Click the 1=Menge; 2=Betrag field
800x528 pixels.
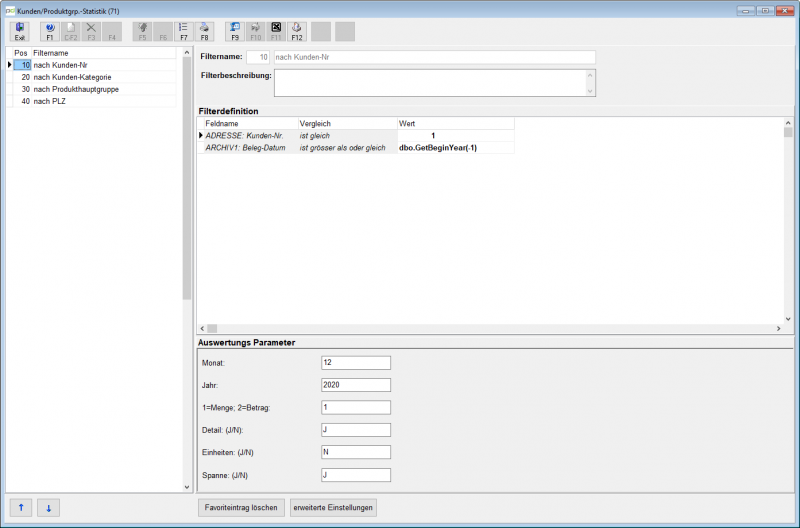click(x=356, y=408)
